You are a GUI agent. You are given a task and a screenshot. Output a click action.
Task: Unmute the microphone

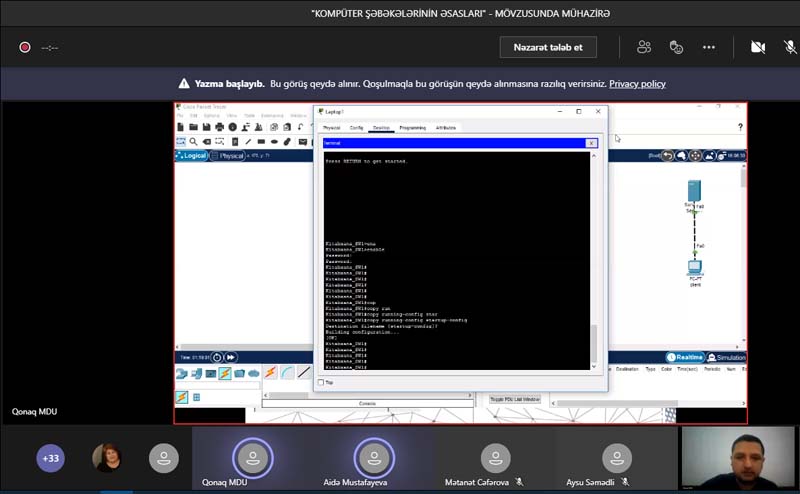[x=789, y=47]
